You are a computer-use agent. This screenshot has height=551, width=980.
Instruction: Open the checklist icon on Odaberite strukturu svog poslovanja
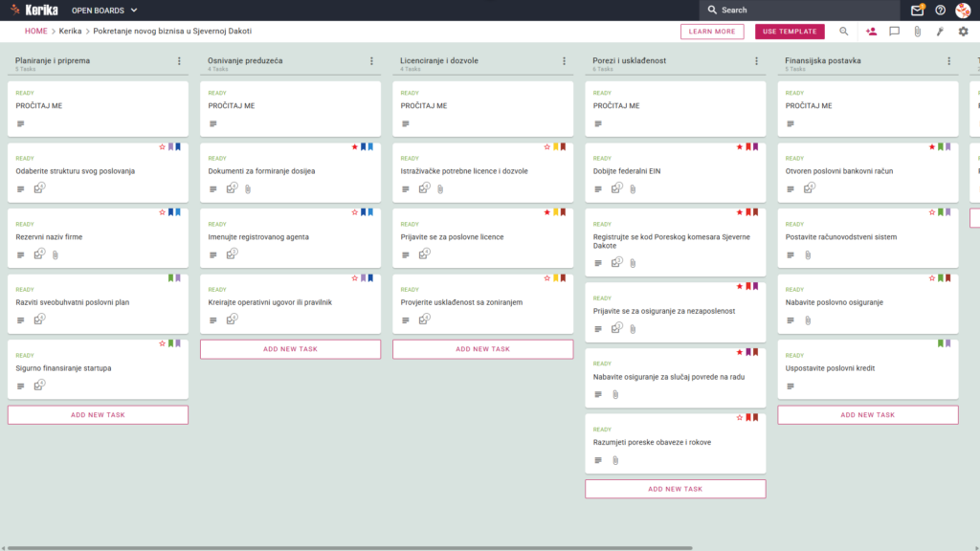tap(39, 188)
